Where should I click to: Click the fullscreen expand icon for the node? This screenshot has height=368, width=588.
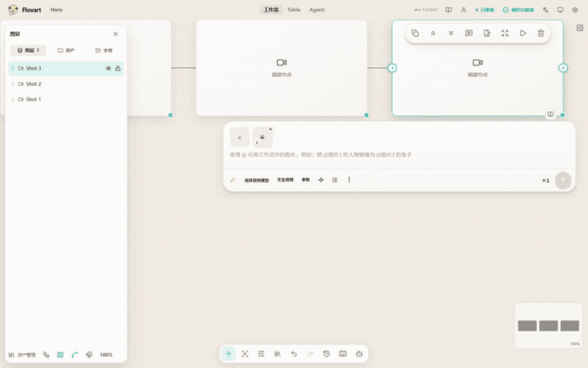(505, 34)
